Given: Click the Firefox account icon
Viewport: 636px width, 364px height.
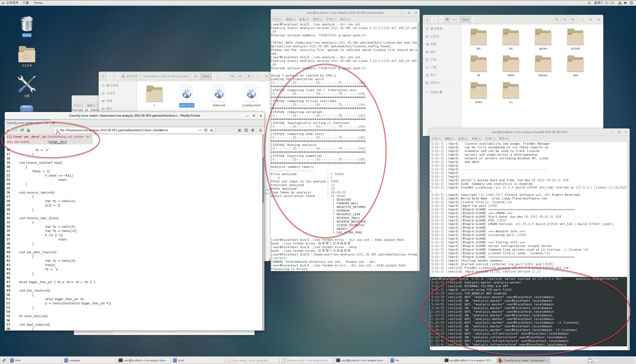Looking at the screenshot, I should [x=253, y=130].
